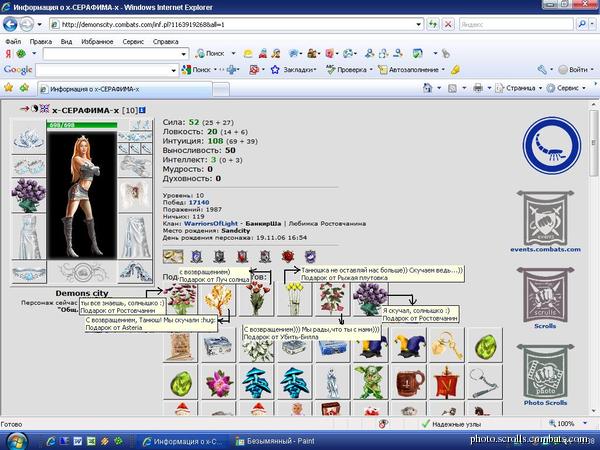Open the events.combats.com link
This screenshot has width=600, height=450.
[x=545, y=249]
